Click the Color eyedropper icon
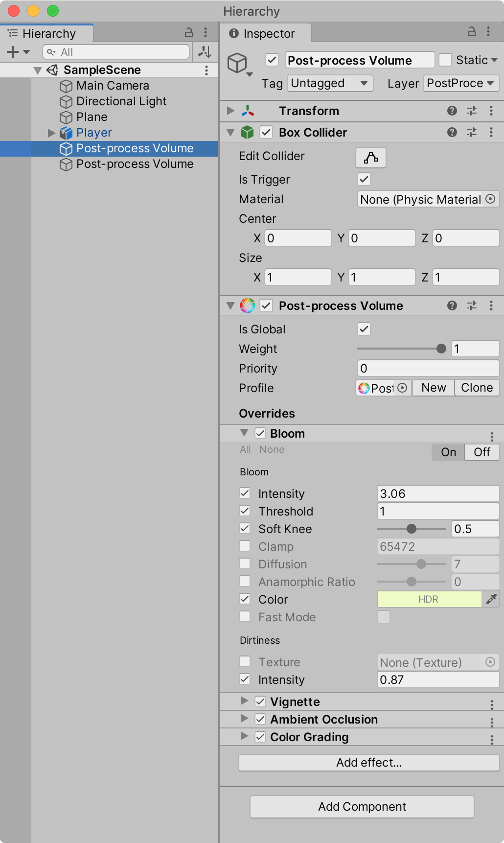 pos(491,599)
